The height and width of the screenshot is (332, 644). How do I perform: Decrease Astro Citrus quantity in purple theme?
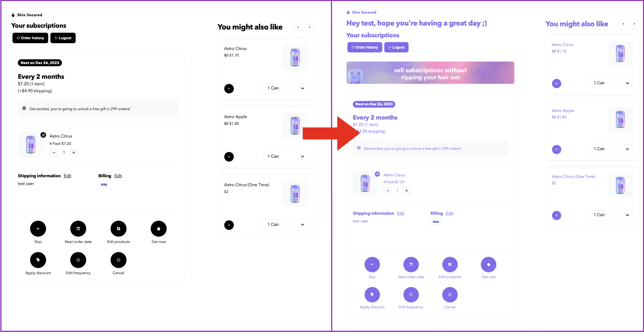click(x=388, y=191)
